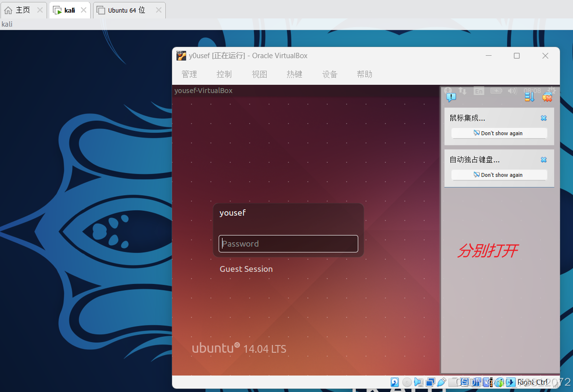Maximize the y0usef VirtualBox window
Image resolution: width=573 pixels, height=392 pixels.
click(x=517, y=56)
